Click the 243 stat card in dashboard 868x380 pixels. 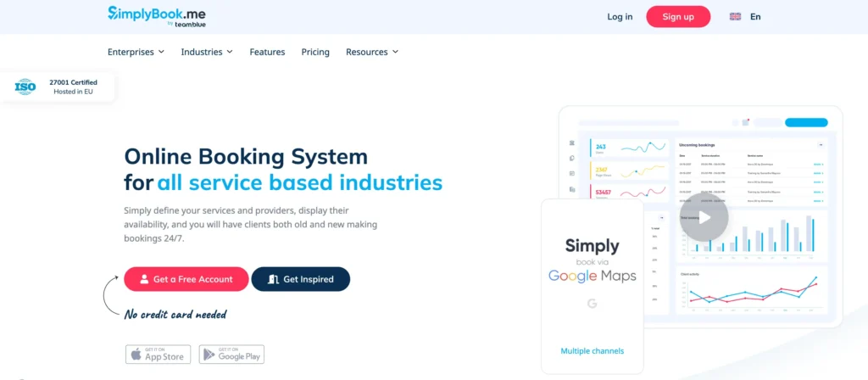pos(629,148)
